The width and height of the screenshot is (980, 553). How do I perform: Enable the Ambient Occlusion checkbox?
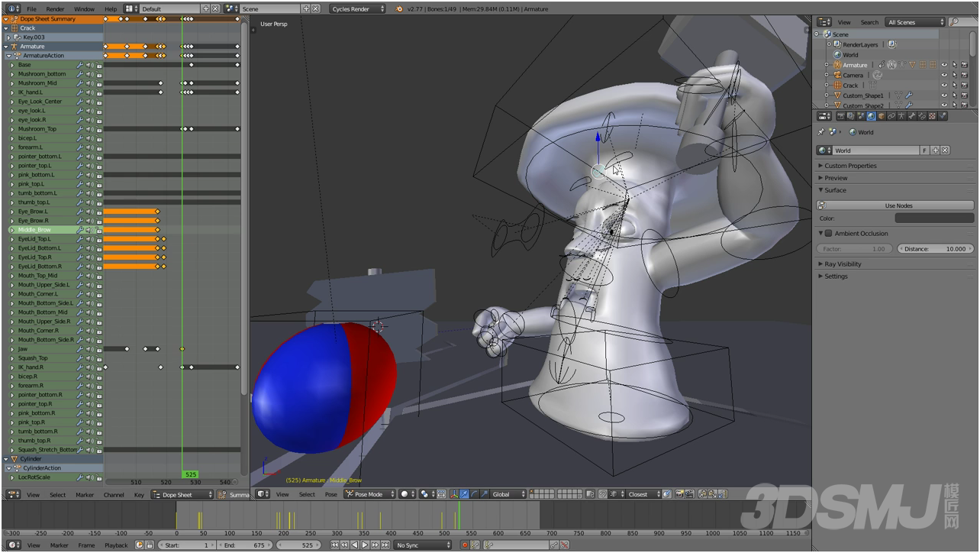pyautogui.click(x=829, y=233)
